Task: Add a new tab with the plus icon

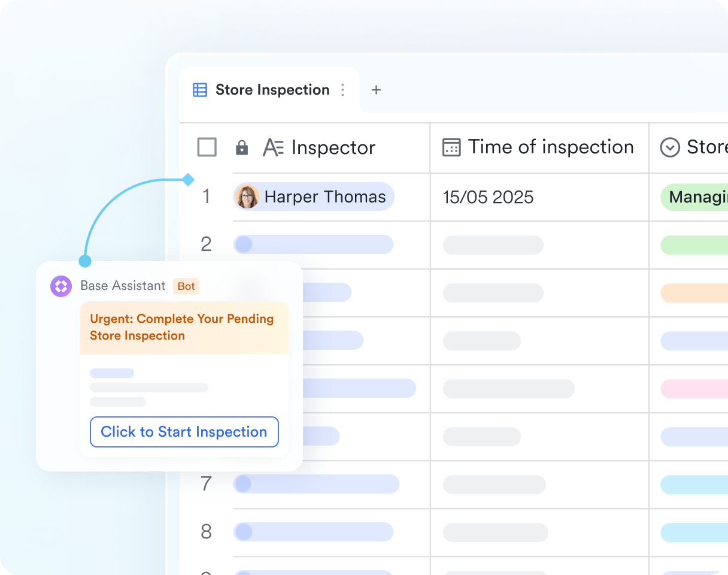Action: click(x=376, y=90)
